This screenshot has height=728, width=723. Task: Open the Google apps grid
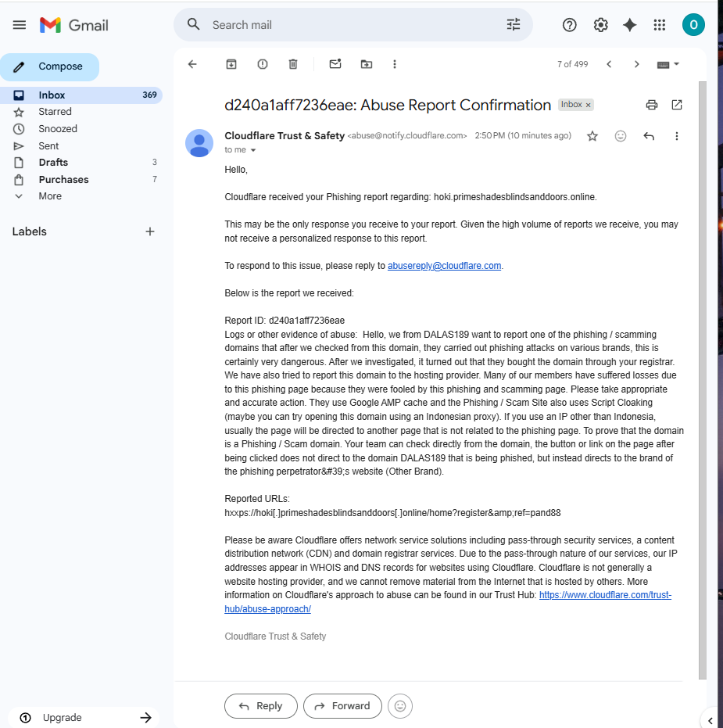point(660,25)
